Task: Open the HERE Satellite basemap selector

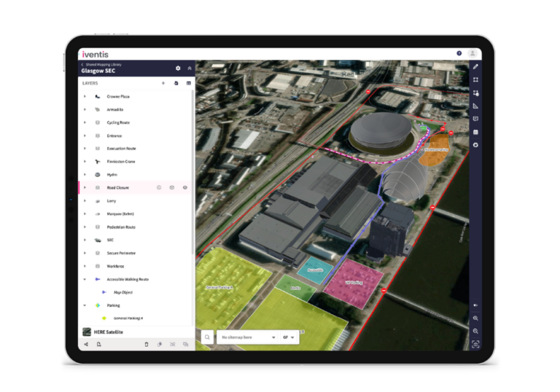Action: [136, 332]
